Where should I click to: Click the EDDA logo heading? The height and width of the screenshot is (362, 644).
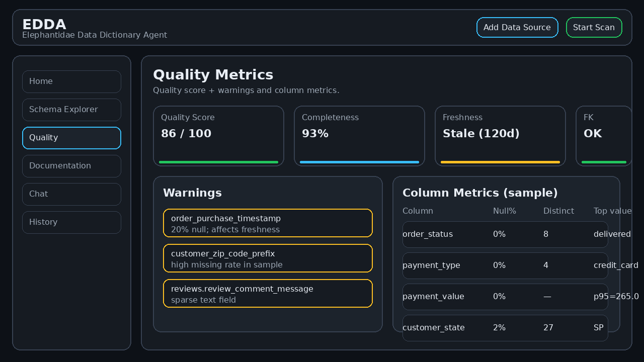click(x=44, y=24)
